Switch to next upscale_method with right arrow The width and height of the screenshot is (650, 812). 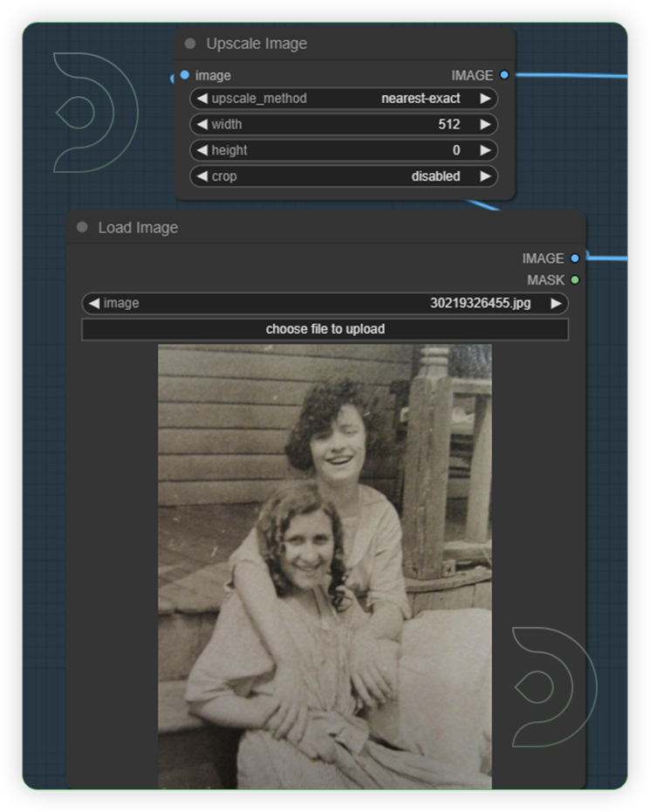[485, 99]
